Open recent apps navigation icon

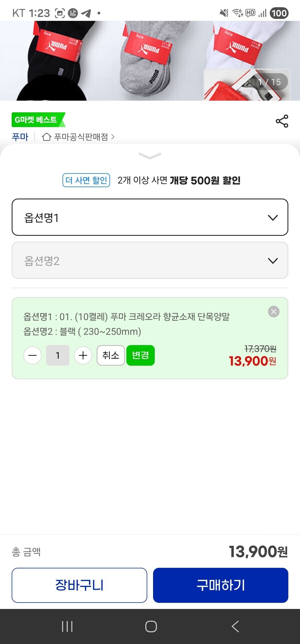pos(67,626)
